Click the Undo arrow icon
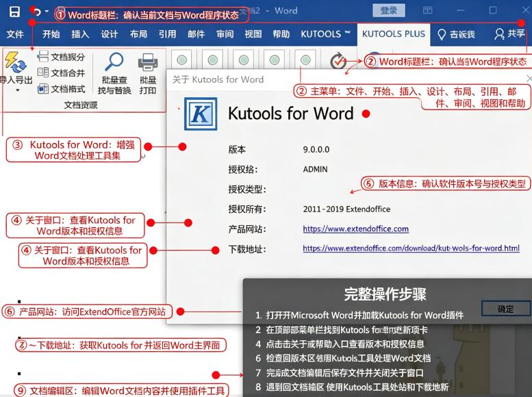Screen dimensions: 532x397 click(x=37, y=12)
